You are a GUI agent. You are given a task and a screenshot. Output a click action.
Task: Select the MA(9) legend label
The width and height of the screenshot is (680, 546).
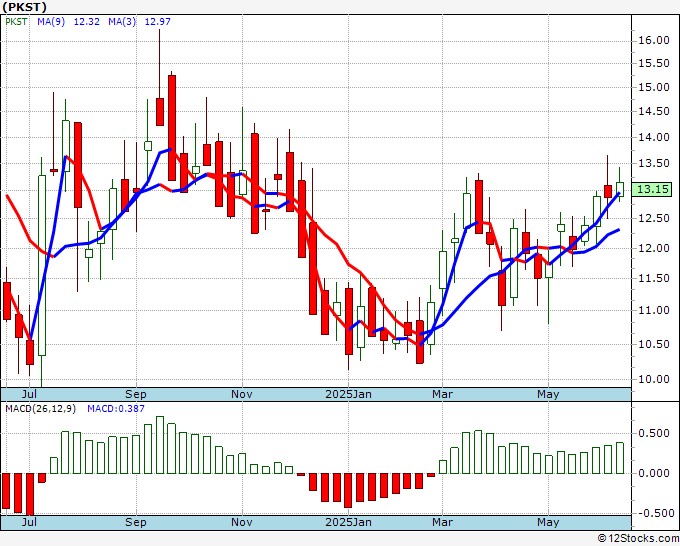coord(51,21)
